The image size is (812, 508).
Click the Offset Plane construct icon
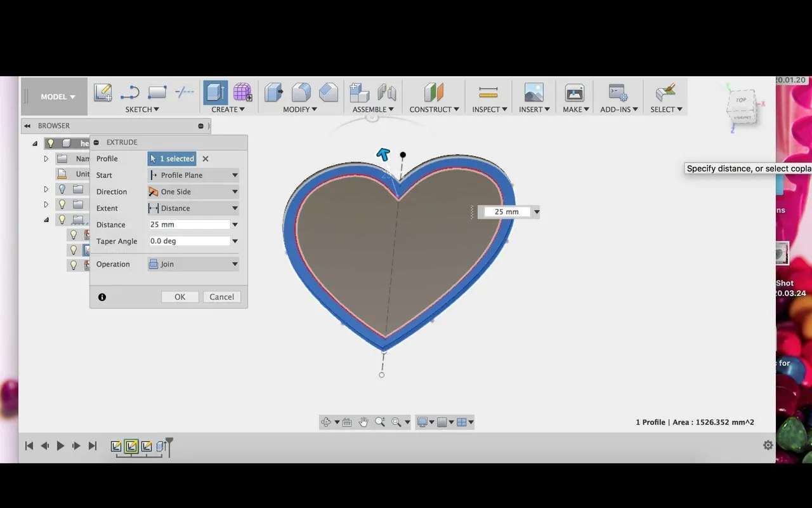(434, 93)
